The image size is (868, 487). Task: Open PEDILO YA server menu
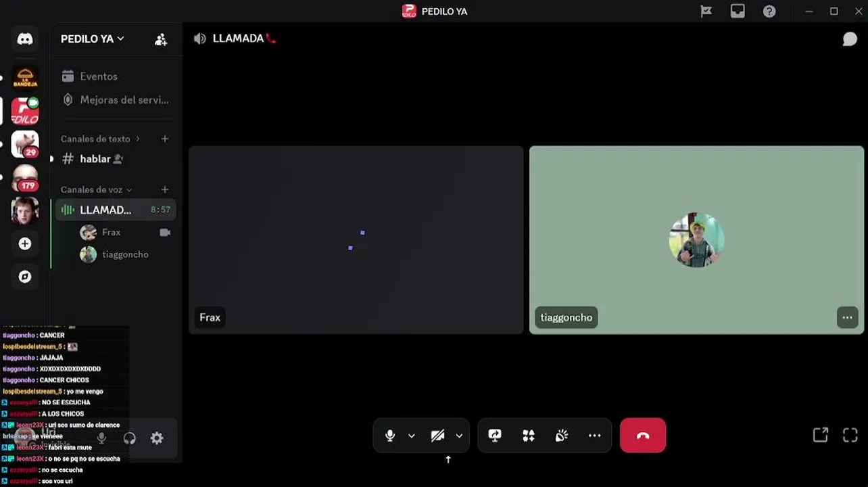pos(93,39)
